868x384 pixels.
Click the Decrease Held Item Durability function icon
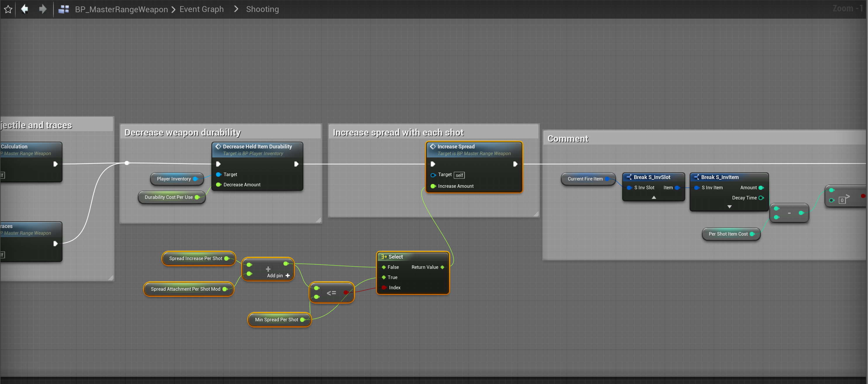(x=218, y=146)
